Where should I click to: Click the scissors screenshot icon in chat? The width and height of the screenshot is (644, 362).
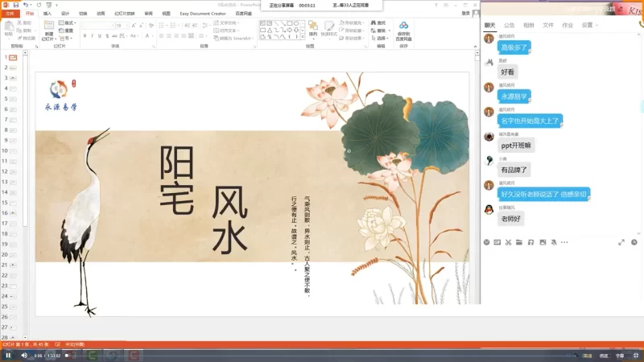[509, 241]
